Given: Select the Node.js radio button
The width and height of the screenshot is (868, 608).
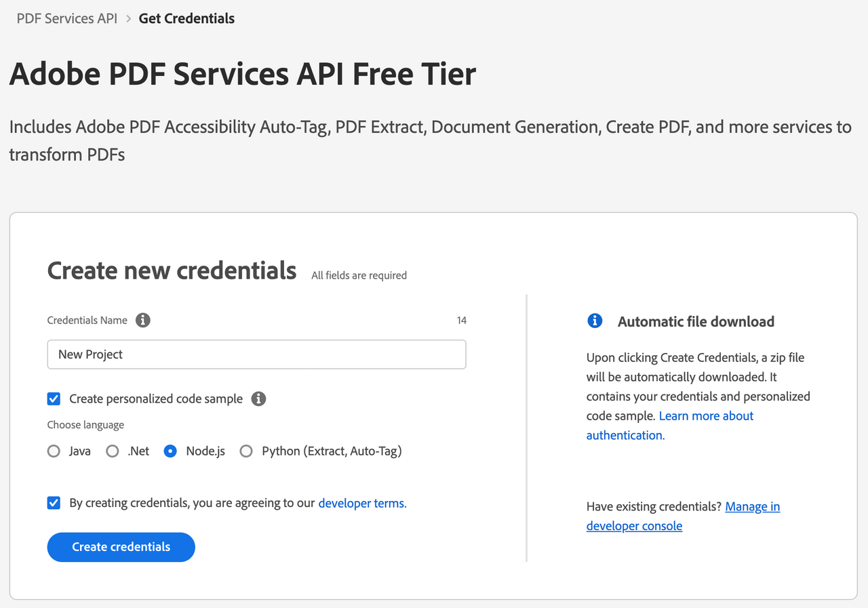Looking at the screenshot, I should coord(171,451).
